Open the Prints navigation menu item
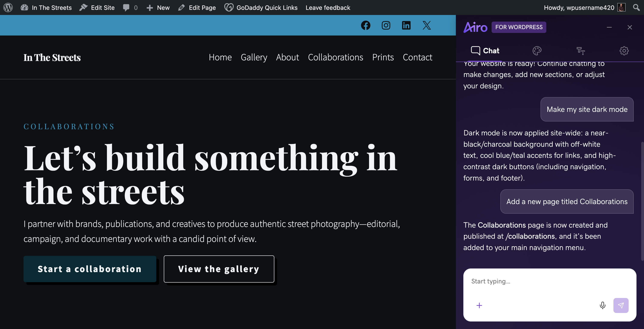Viewport: 644px width, 329px height. click(383, 57)
